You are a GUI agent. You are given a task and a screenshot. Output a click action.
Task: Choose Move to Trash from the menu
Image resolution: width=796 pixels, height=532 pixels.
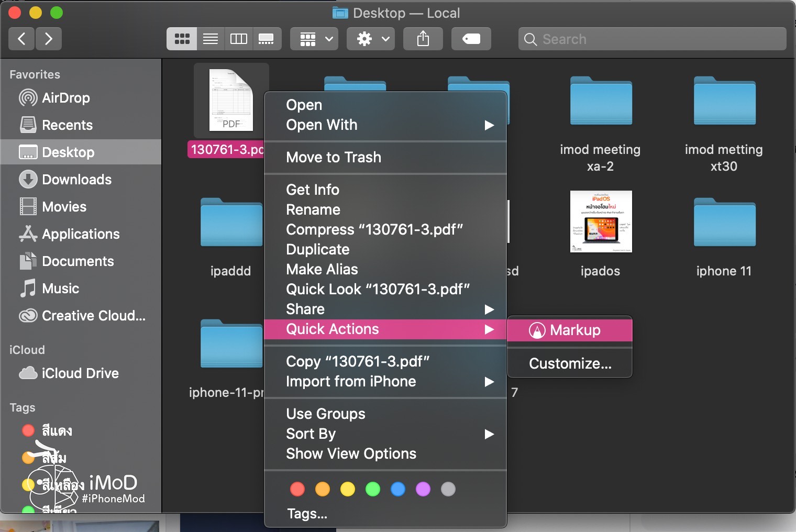334,157
